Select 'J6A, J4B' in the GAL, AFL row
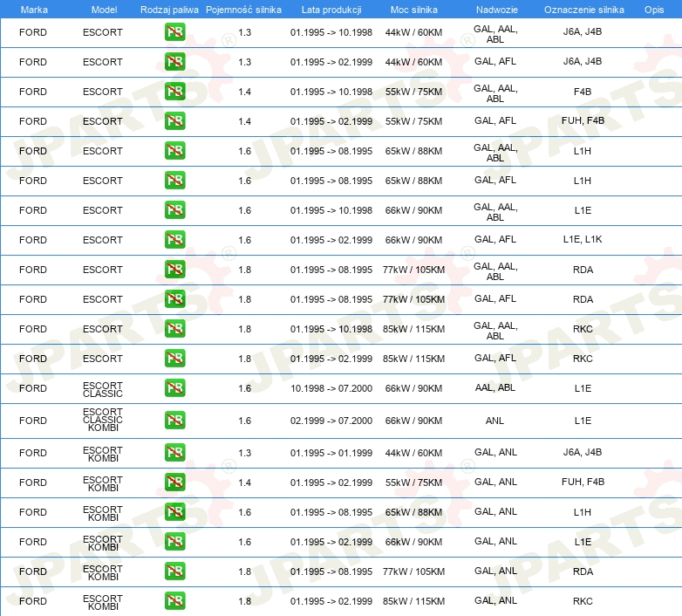Image resolution: width=682 pixels, height=616 pixels. (x=583, y=61)
